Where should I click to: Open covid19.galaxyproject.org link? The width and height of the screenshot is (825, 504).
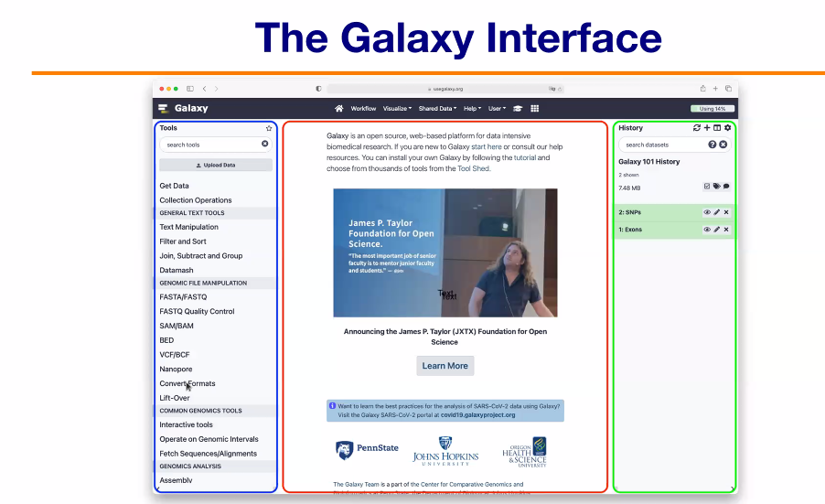[477, 415]
